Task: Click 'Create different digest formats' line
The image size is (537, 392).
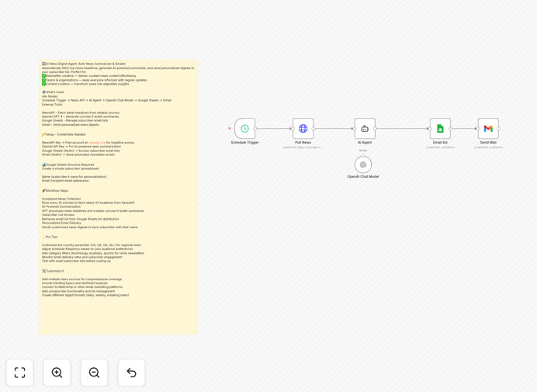Action: click(85, 295)
